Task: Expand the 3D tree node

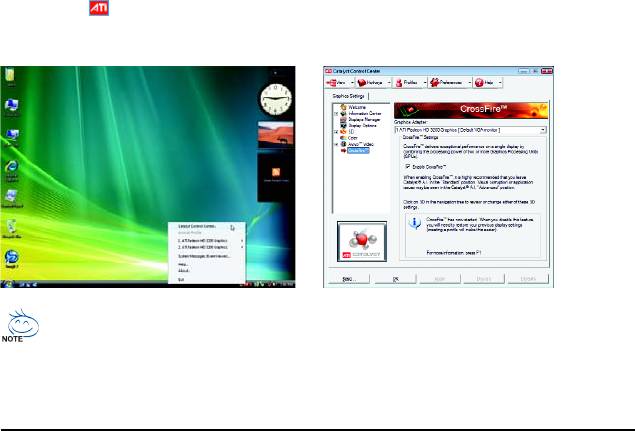Action: tap(337, 131)
